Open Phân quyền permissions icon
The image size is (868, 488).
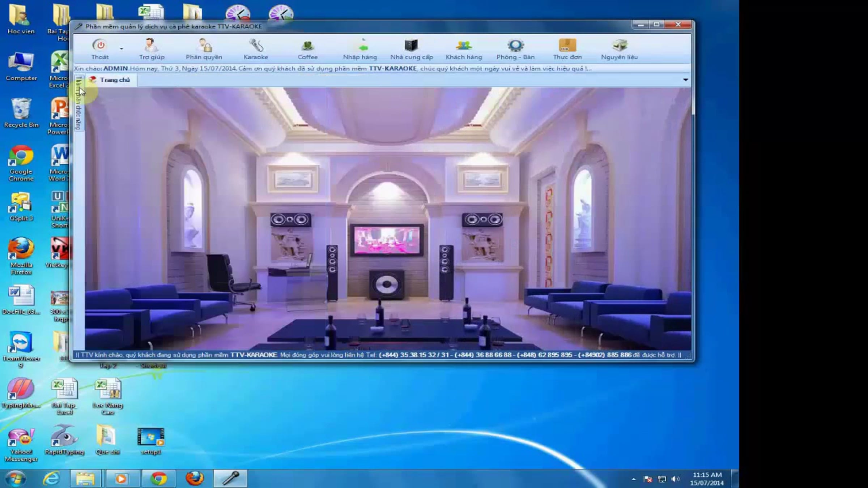click(x=204, y=46)
